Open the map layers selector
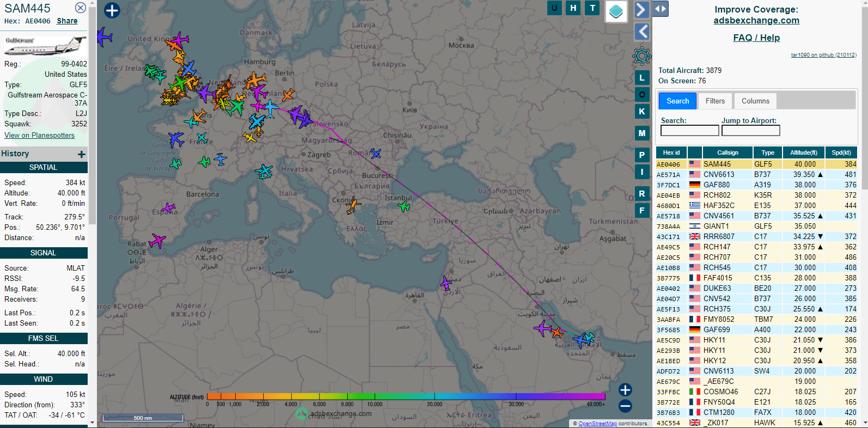The height and width of the screenshot is (428, 868). (616, 11)
